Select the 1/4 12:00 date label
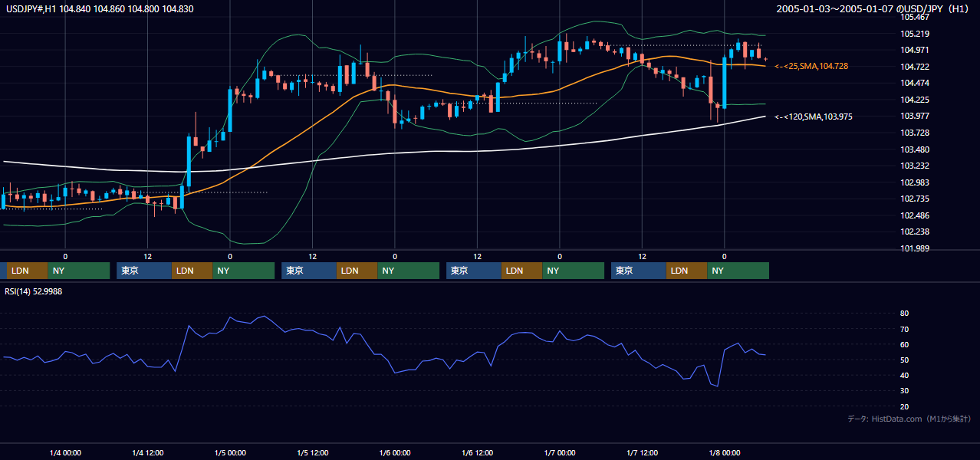Image resolution: width=980 pixels, height=460 pixels. click(148, 453)
